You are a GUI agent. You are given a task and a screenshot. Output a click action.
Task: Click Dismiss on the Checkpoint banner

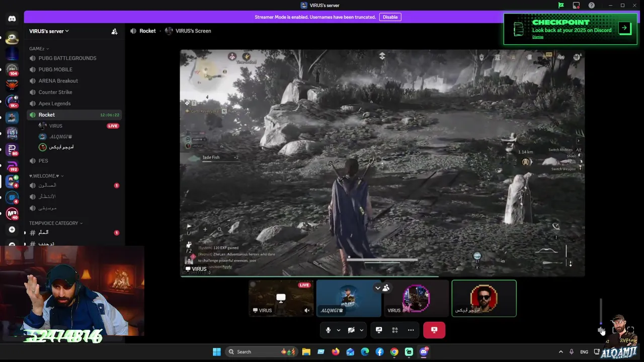(x=538, y=37)
